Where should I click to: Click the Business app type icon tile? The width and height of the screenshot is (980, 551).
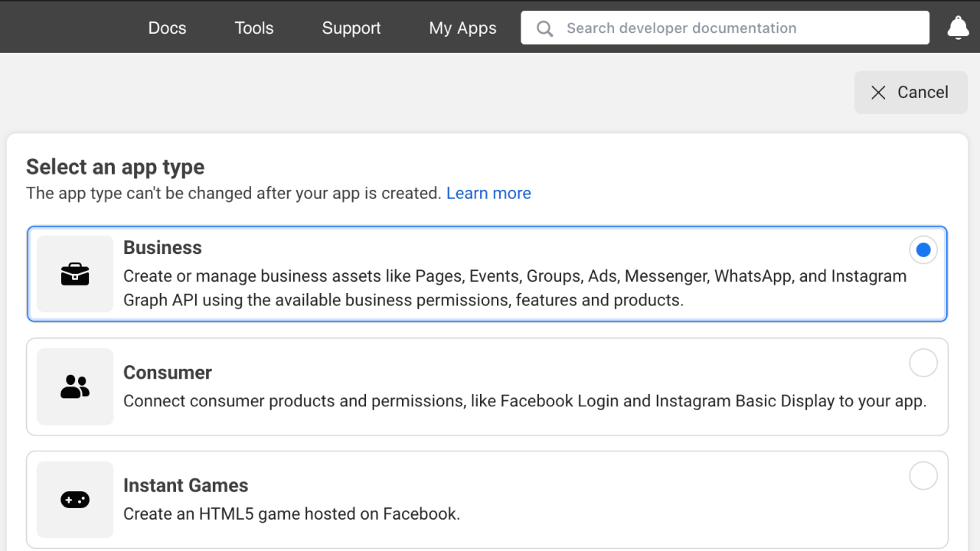(x=74, y=273)
